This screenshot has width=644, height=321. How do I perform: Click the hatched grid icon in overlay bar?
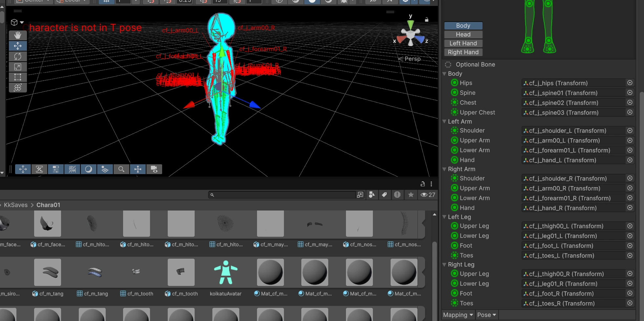(72, 169)
